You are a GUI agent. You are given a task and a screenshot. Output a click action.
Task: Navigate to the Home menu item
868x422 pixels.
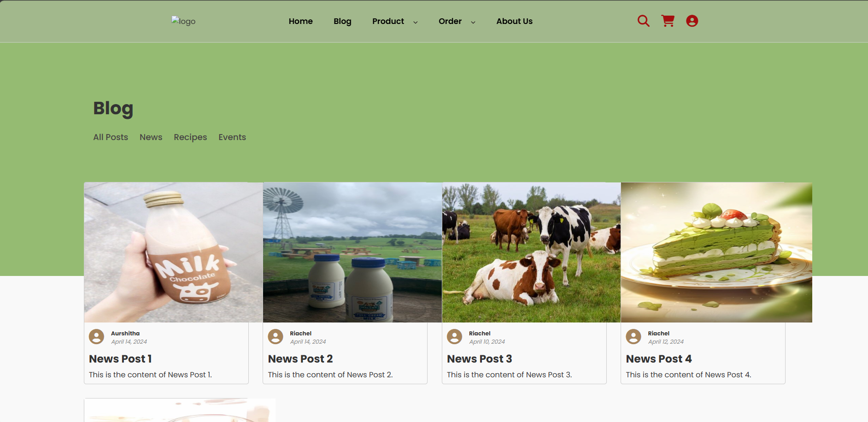300,21
